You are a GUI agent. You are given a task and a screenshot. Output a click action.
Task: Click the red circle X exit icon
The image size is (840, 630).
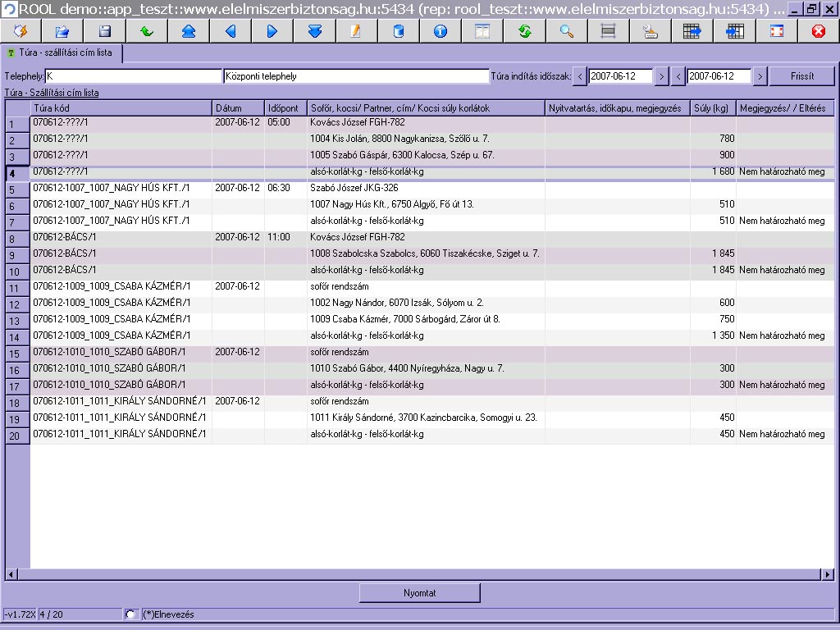(818, 31)
